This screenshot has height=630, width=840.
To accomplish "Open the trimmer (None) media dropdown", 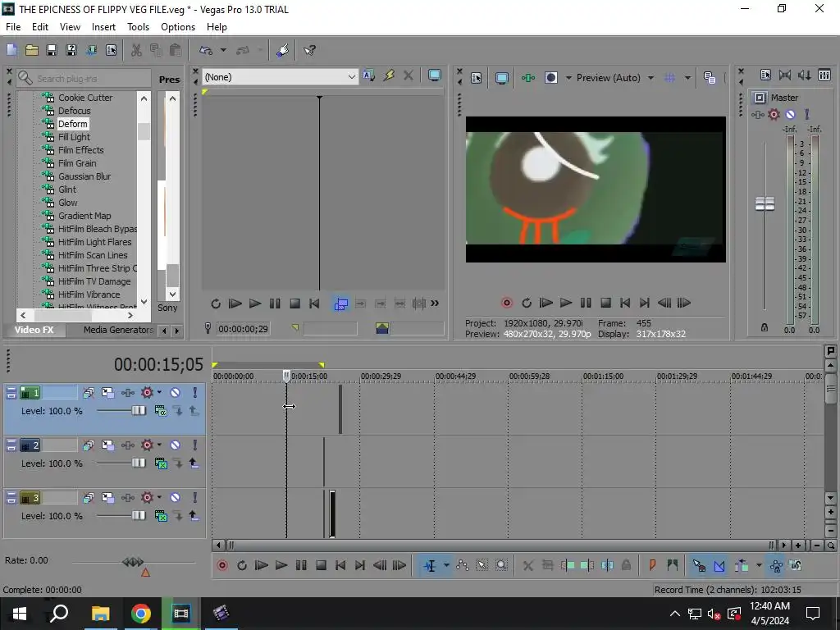I will (x=351, y=77).
